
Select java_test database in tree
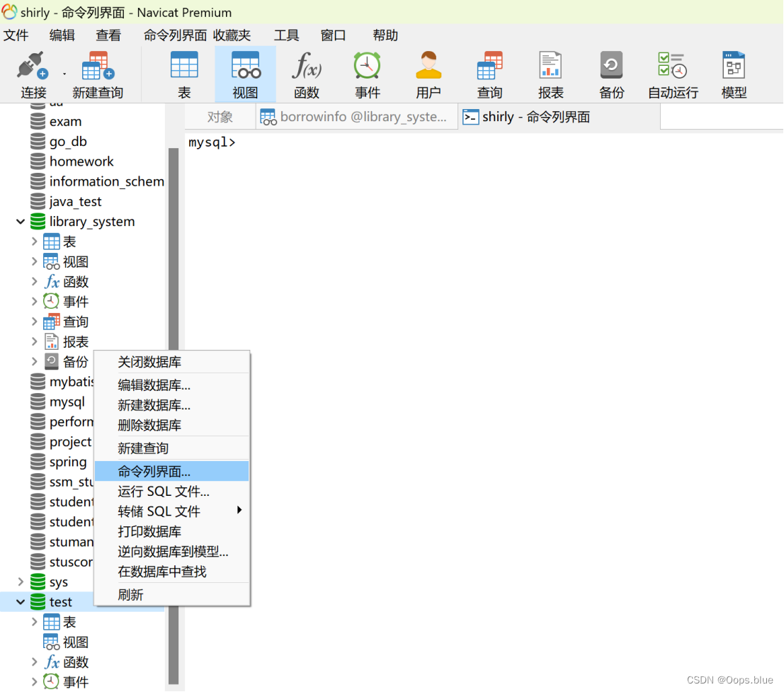click(x=75, y=201)
